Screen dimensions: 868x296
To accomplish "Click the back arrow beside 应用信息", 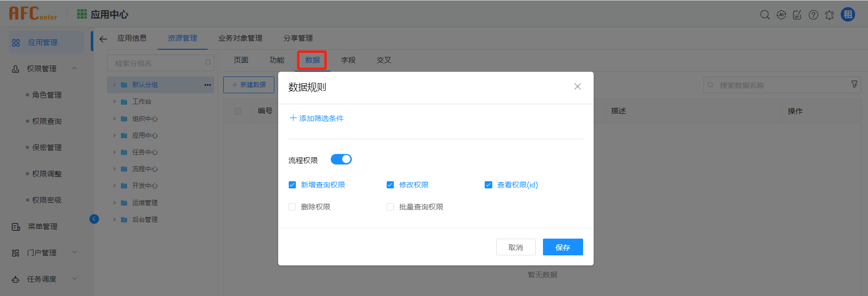I will [x=103, y=39].
